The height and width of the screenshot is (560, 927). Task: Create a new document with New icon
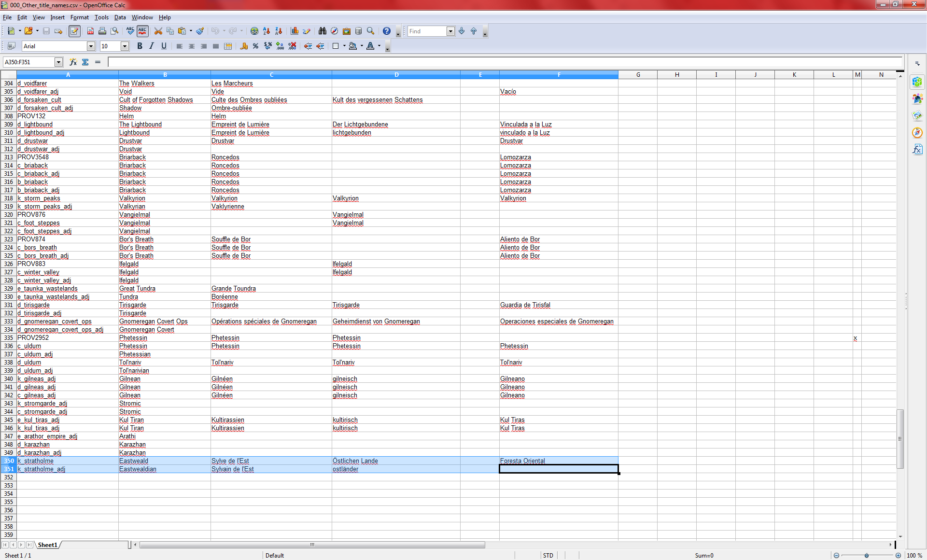coord(11,31)
